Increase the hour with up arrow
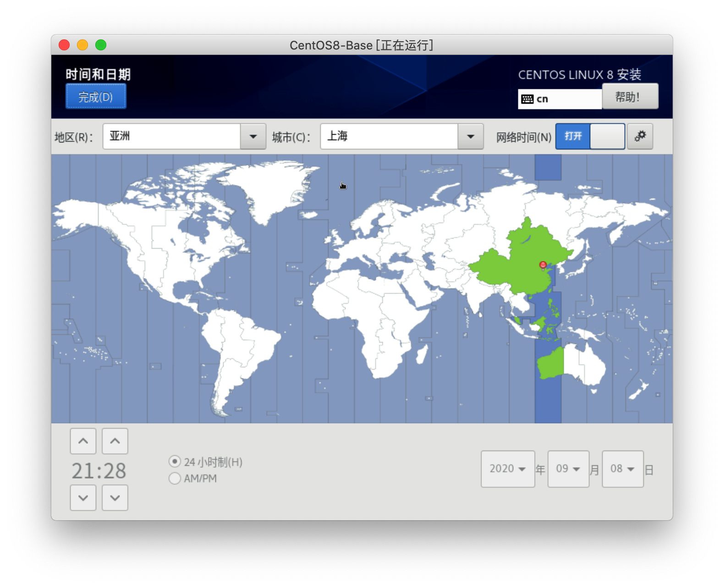The image size is (724, 588). tap(83, 441)
